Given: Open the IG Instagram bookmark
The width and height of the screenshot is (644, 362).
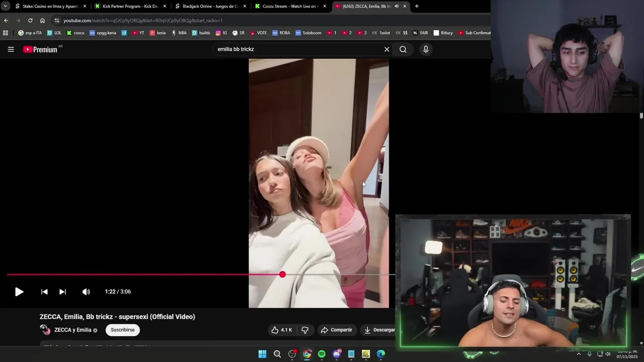Looking at the screenshot, I should pyautogui.click(x=221, y=33).
